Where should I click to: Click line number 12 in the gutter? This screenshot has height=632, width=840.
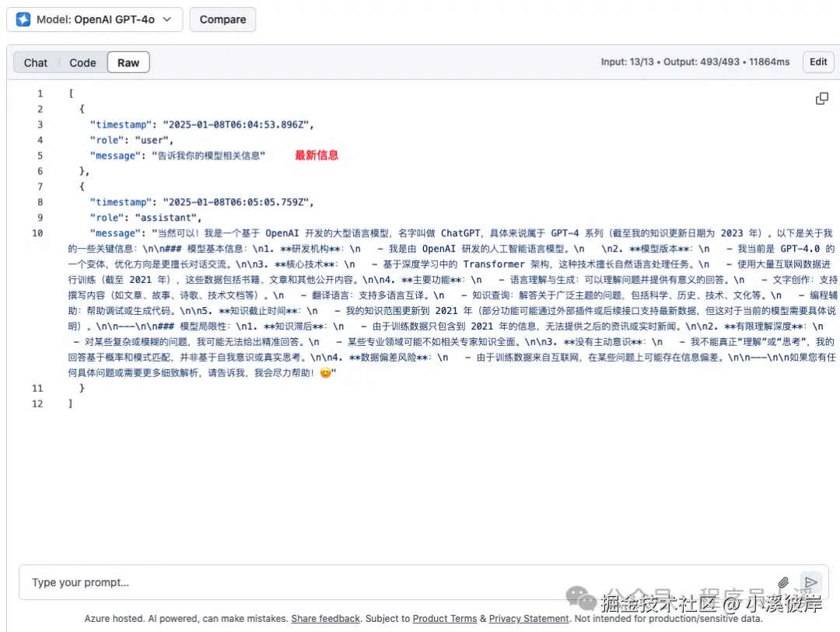37,403
